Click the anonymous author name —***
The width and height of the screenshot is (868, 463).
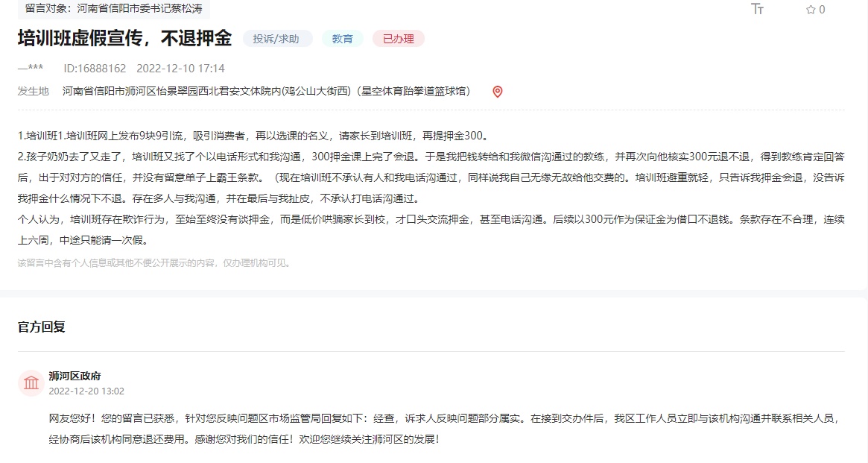pos(31,68)
